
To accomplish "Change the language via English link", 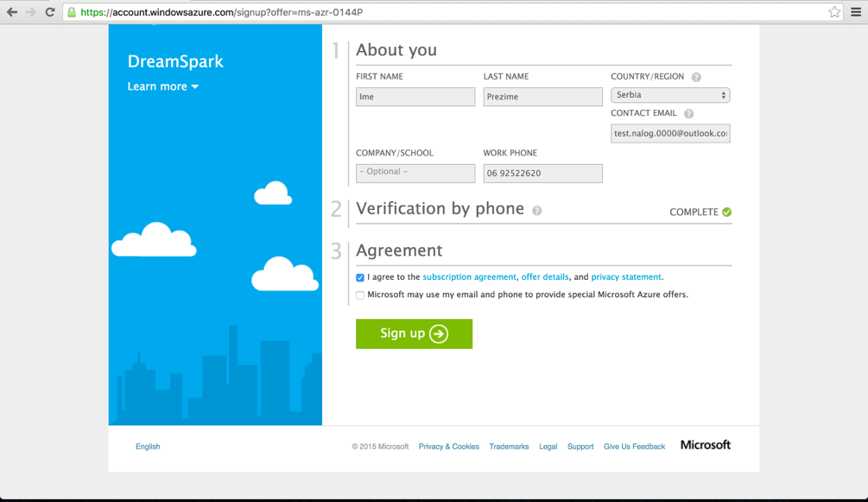I will pyautogui.click(x=147, y=446).
